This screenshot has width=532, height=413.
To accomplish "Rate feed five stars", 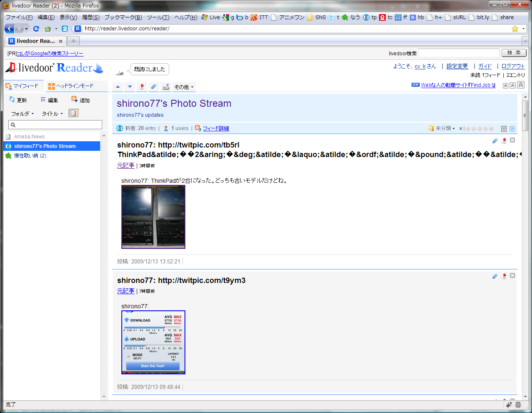I will pos(491,129).
